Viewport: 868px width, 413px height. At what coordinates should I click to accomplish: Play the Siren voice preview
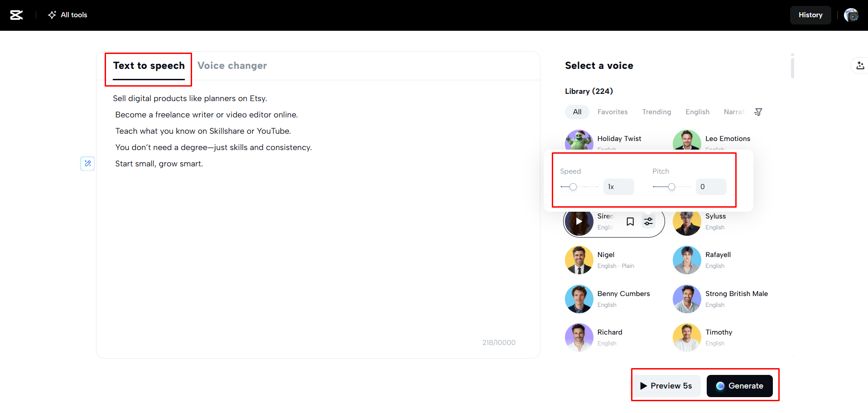click(x=579, y=221)
